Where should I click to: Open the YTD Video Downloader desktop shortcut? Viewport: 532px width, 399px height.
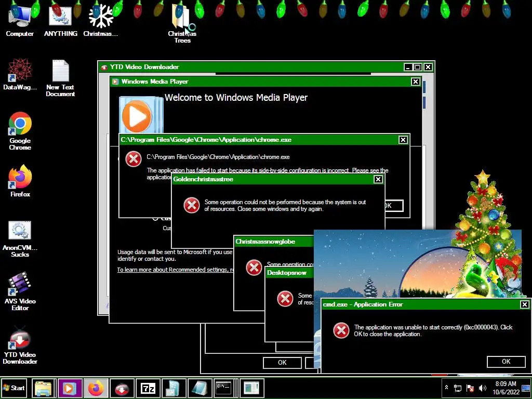point(20,345)
